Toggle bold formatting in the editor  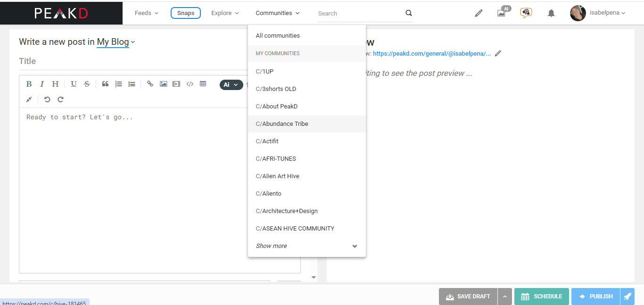[x=29, y=84]
